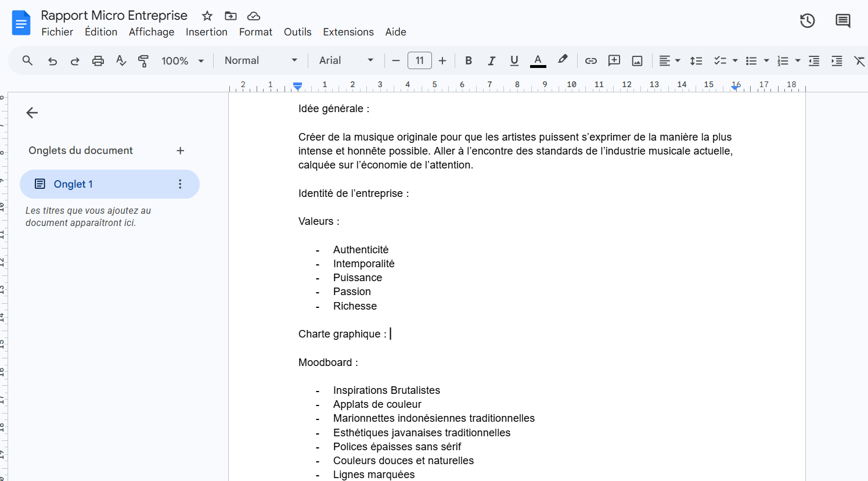The width and height of the screenshot is (868, 481).
Task: Expand checklist options arrow
Action: (735, 60)
